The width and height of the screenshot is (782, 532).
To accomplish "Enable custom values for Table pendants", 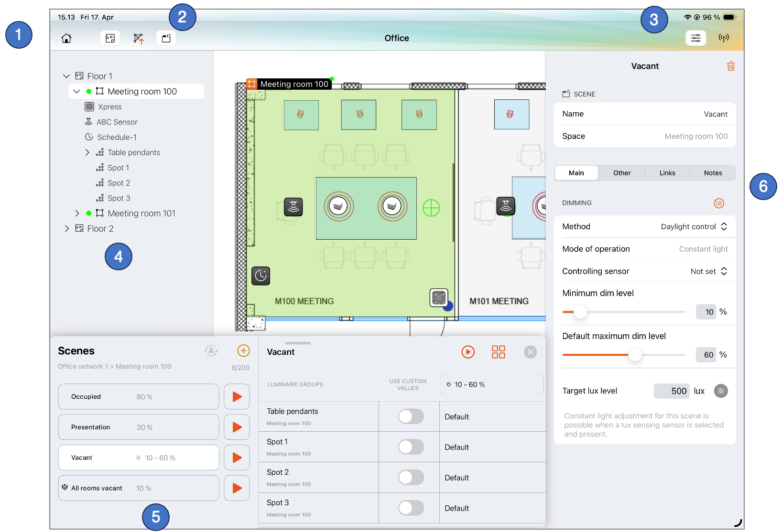I will point(411,416).
